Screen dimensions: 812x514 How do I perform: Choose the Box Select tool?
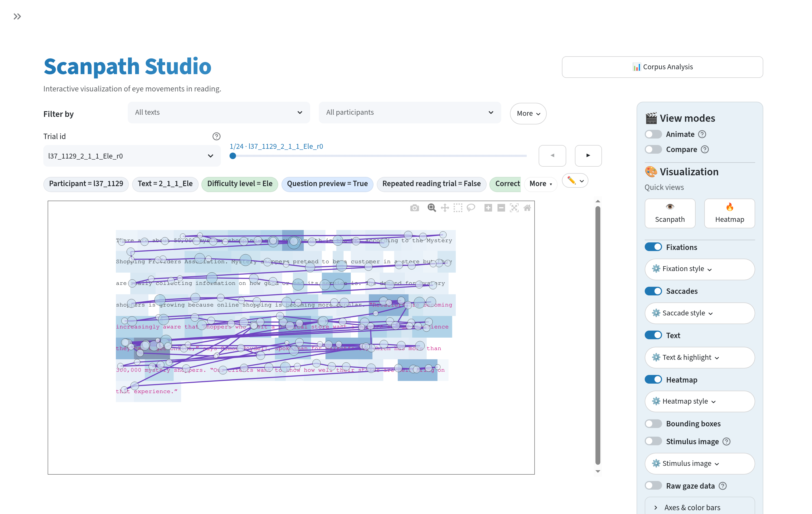click(x=458, y=207)
